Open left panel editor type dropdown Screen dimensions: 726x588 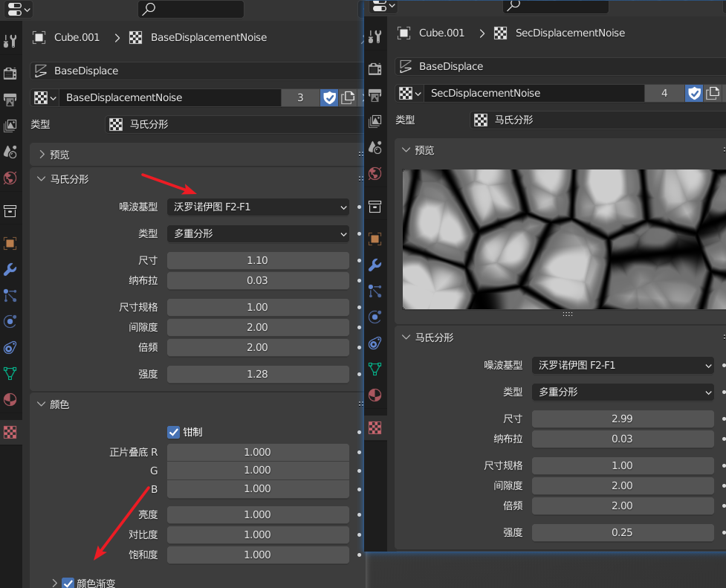coord(18,9)
